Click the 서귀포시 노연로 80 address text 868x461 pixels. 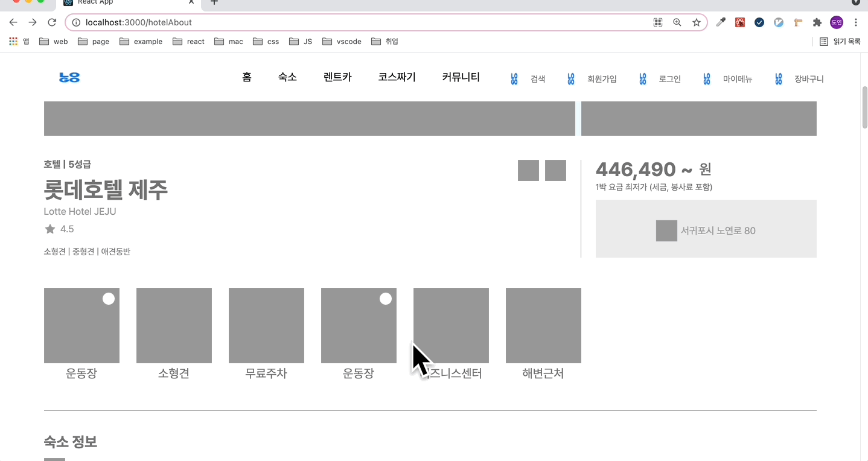pyautogui.click(x=718, y=230)
